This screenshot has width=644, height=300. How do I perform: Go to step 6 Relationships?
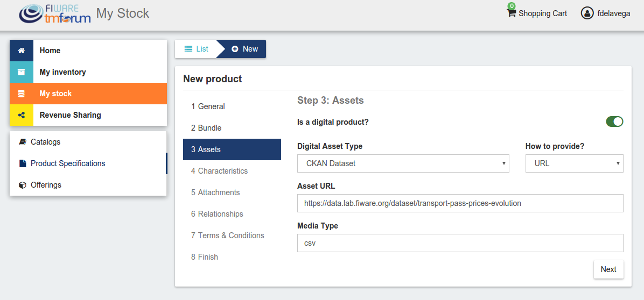(232, 214)
